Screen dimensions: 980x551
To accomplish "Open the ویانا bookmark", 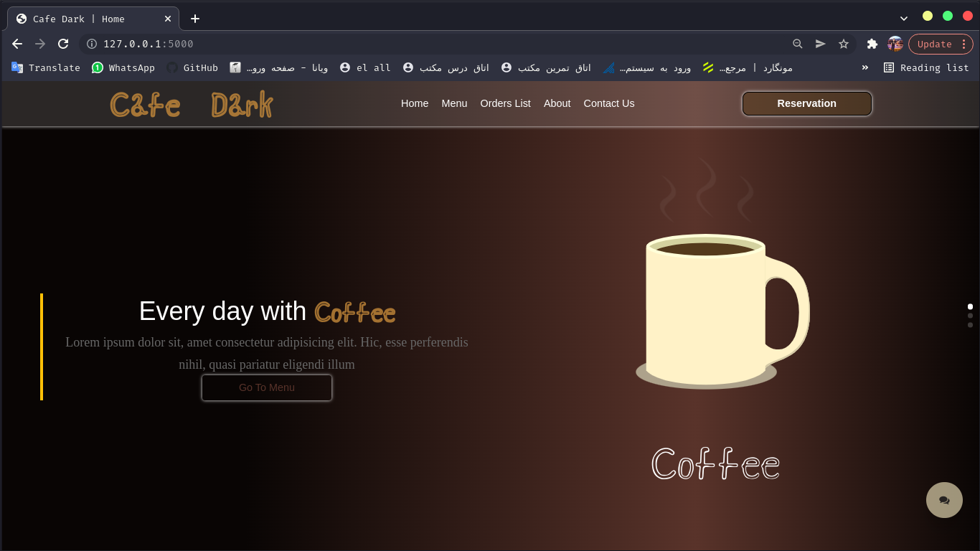I will 278,67.
